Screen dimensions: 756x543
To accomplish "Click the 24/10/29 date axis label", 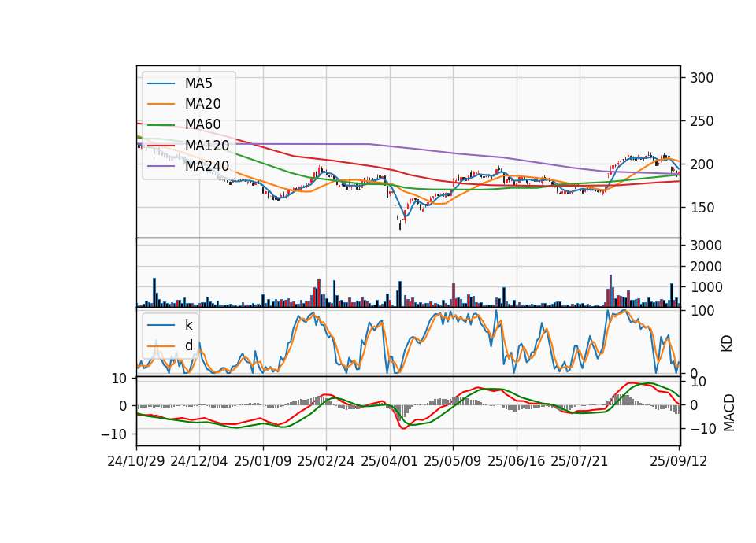I will pyautogui.click(x=136, y=461).
